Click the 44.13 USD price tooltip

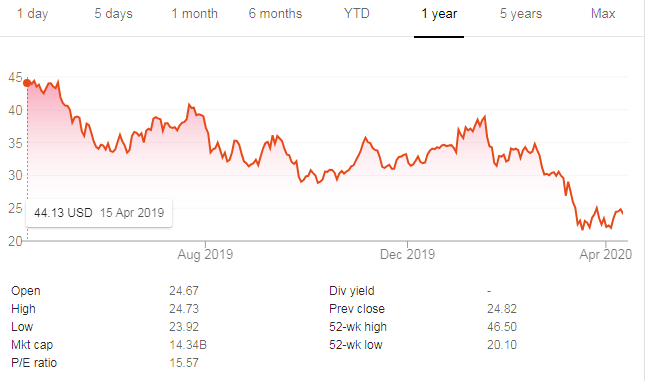pyautogui.click(x=99, y=213)
